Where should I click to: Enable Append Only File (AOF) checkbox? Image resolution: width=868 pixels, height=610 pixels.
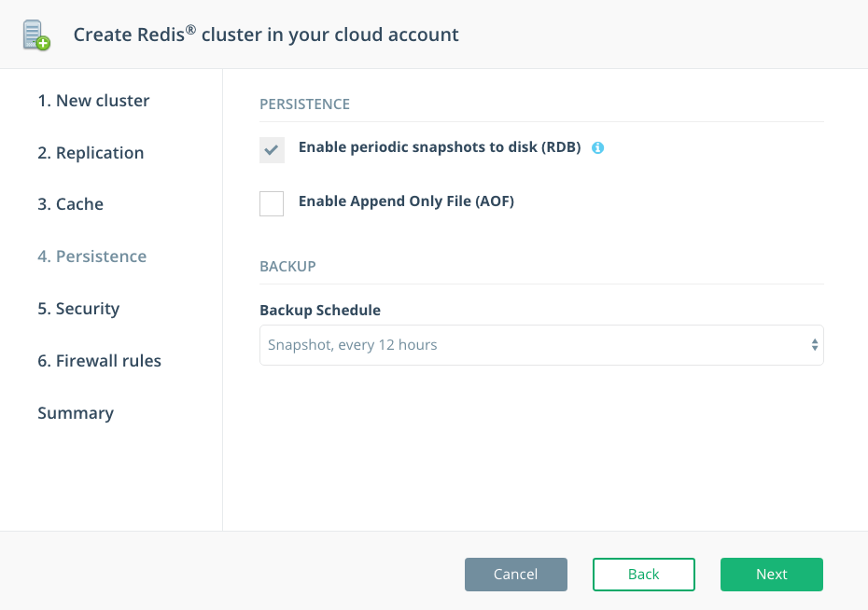[x=272, y=203]
